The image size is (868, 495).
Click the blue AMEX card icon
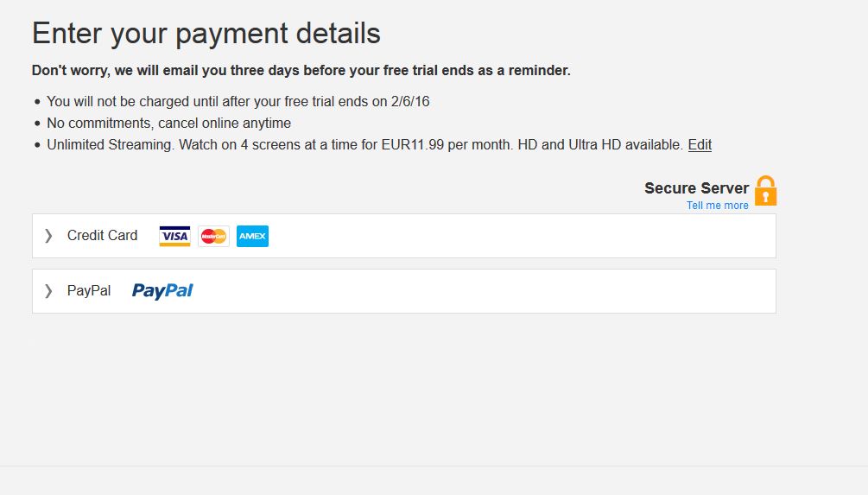point(252,236)
